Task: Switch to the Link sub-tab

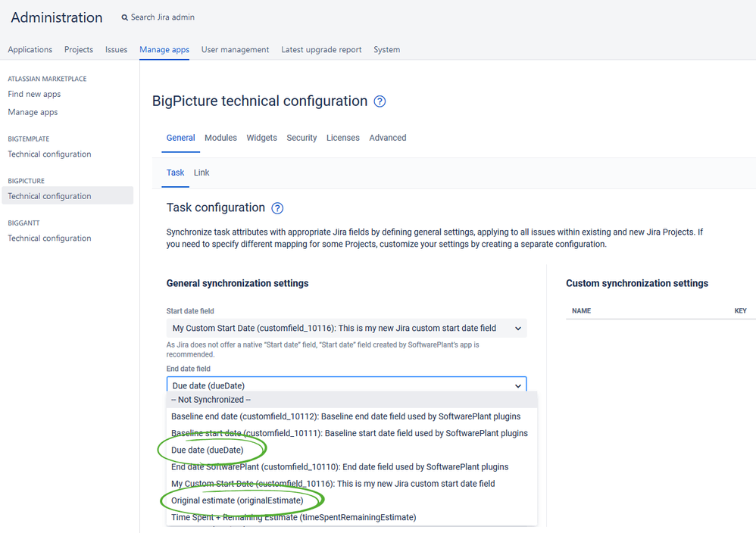Action: click(201, 173)
